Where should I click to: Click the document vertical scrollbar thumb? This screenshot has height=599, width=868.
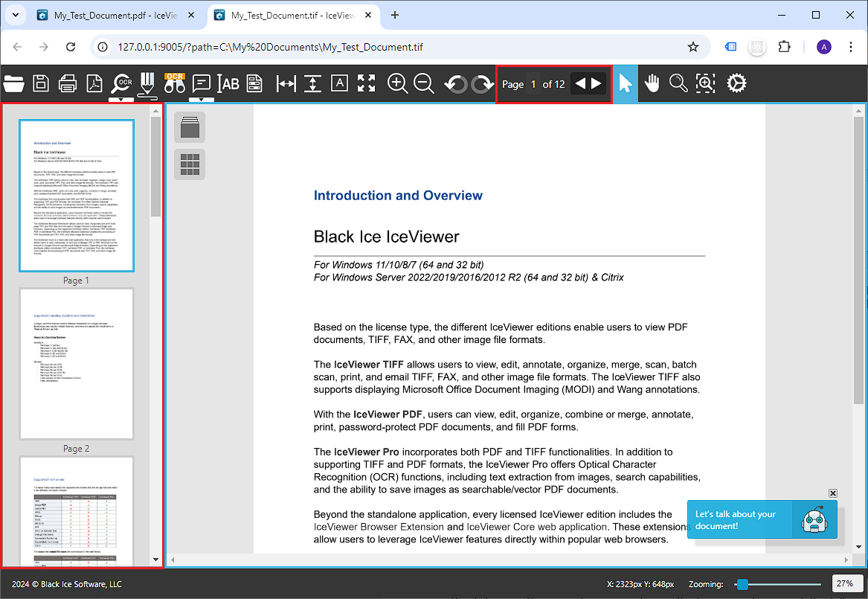tap(858, 260)
